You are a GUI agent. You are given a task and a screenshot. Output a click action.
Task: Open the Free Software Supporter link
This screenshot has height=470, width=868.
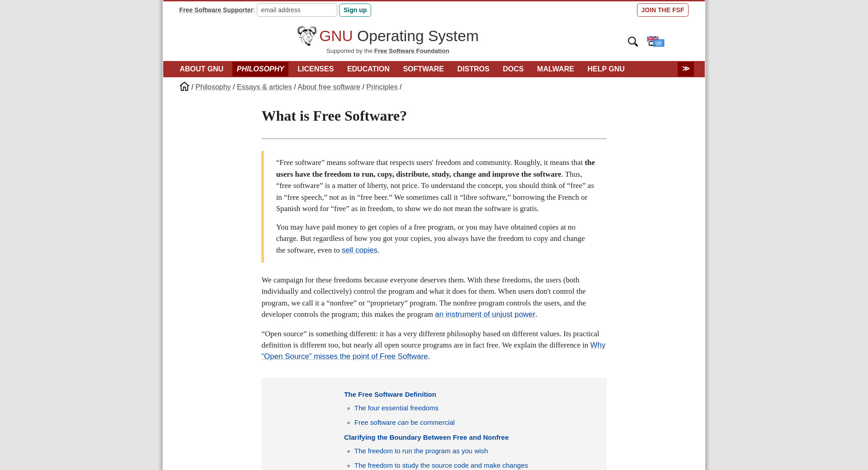[216, 10]
